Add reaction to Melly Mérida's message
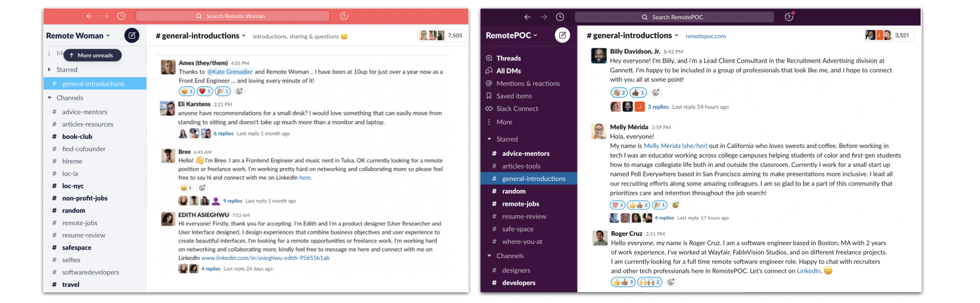Viewport: 980px width, 303px height. pos(675,205)
